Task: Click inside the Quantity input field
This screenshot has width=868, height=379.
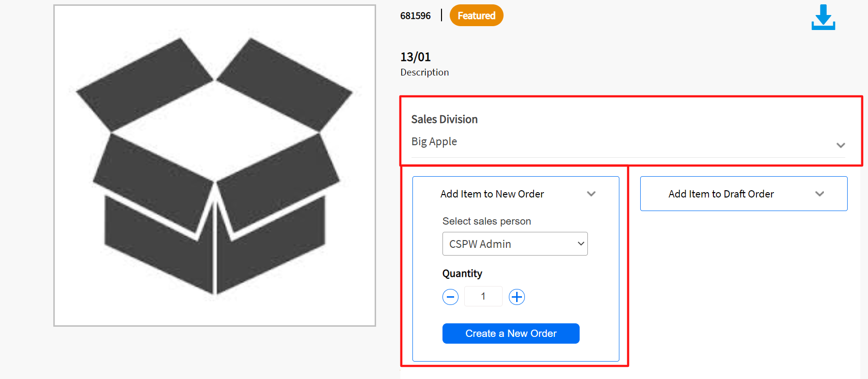Action: [x=483, y=296]
